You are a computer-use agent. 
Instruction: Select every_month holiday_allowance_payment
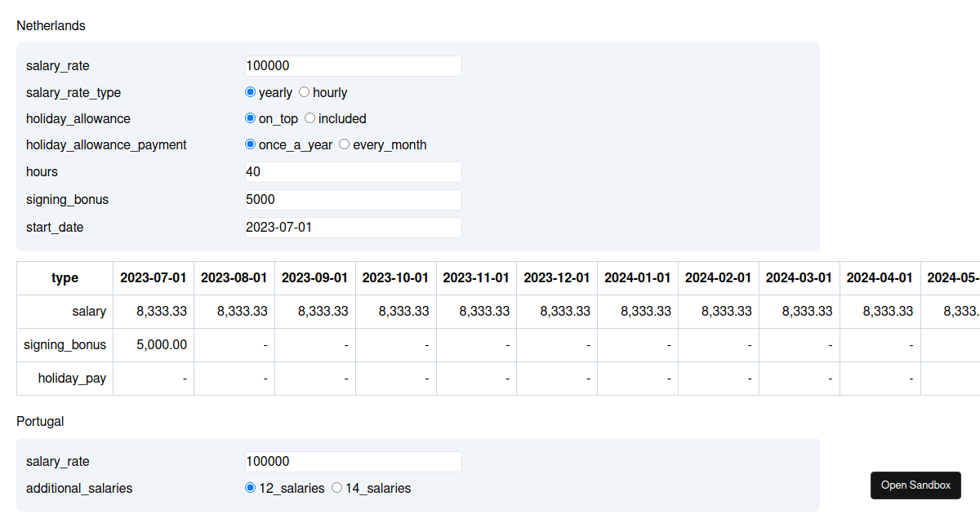[344, 144]
